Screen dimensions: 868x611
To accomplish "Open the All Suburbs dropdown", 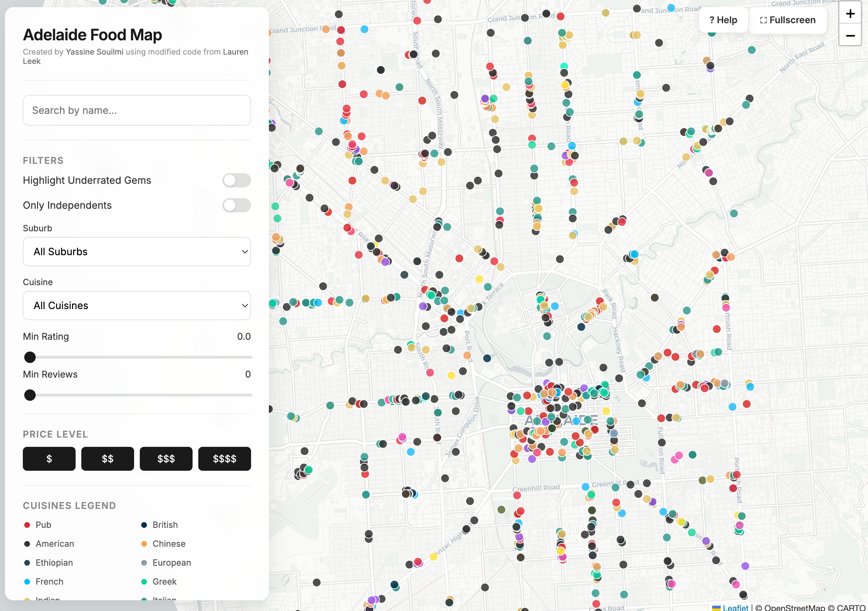I will tap(137, 252).
